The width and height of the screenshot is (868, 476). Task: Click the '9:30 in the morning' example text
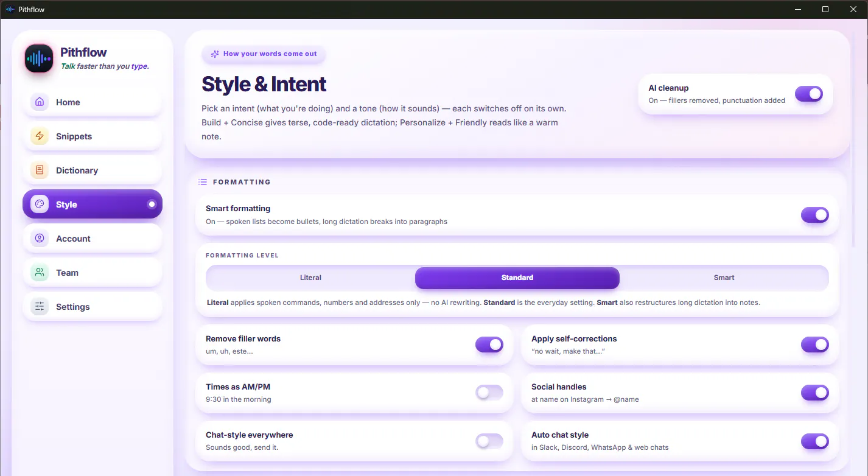[239, 400]
